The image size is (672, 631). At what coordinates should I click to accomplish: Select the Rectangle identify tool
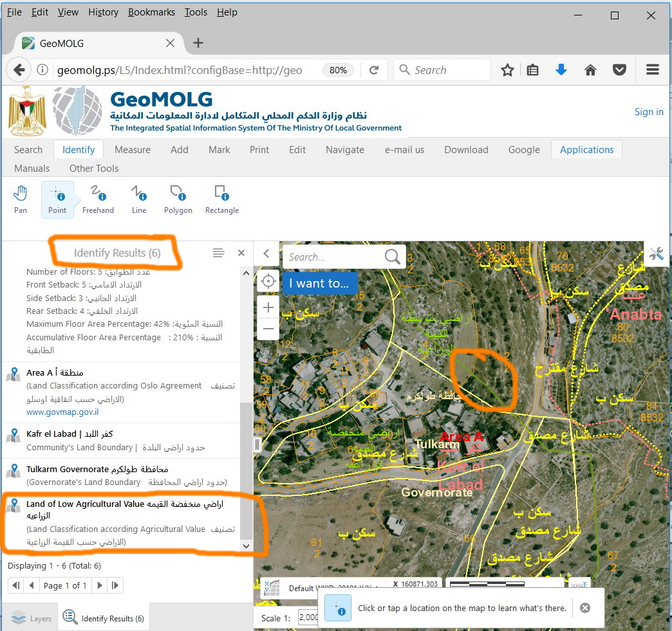point(222,199)
